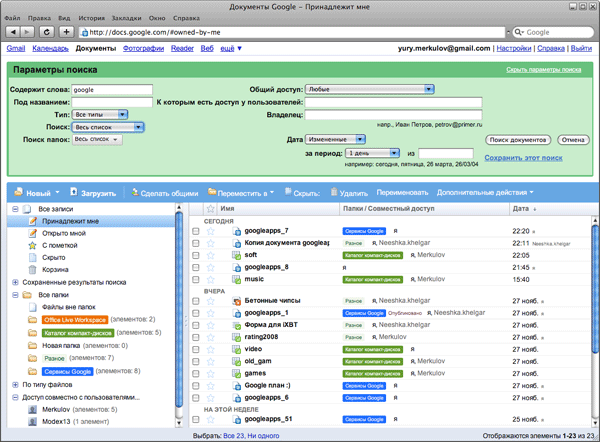Click the Сделать общими share toolbar item
Viewport: 600px width, 442px height.
point(165,193)
